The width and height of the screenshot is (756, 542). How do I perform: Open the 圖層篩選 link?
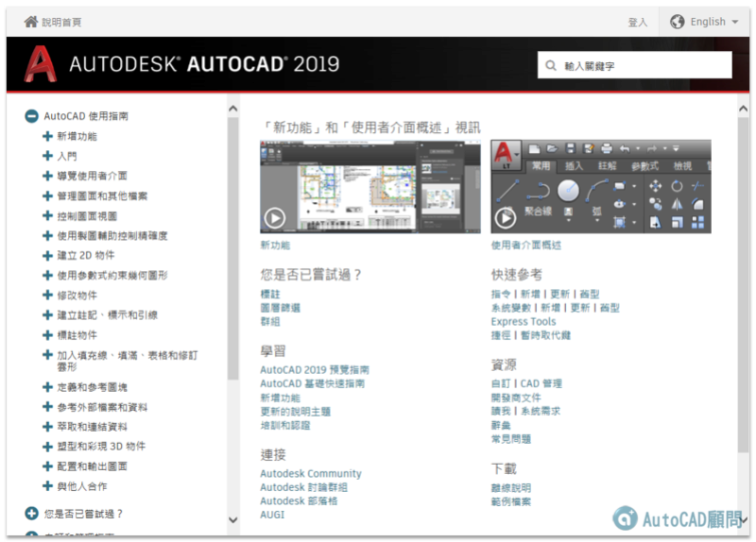pos(280,308)
